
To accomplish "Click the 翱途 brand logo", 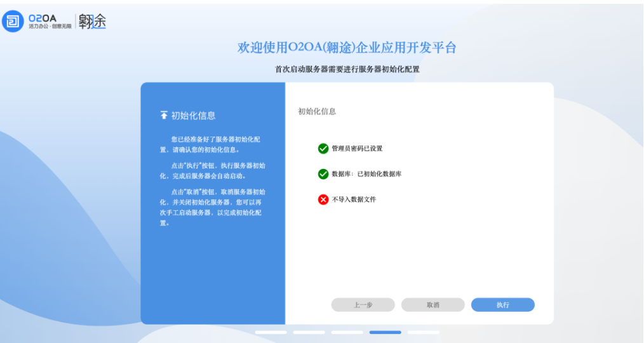I will (93, 21).
